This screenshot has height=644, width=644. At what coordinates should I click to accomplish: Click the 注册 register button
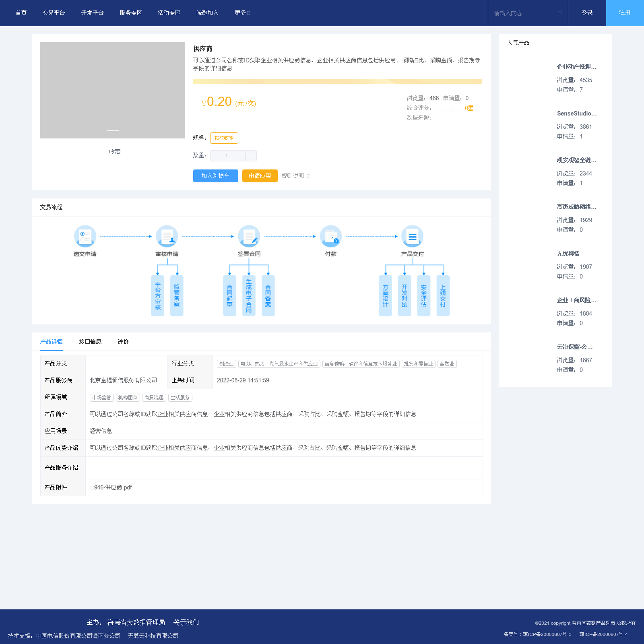(625, 13)
